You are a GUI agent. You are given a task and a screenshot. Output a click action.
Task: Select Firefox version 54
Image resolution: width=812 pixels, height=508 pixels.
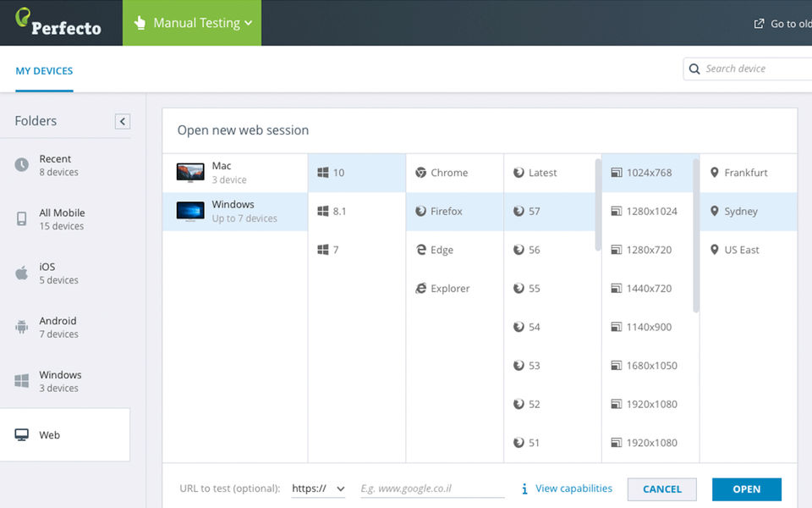click(550, 327)
